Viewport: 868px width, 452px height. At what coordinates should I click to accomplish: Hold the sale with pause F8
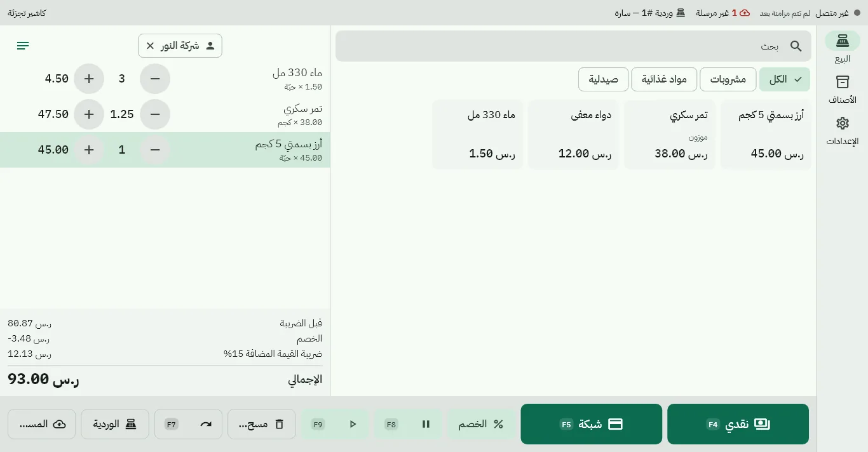(408, 424)
